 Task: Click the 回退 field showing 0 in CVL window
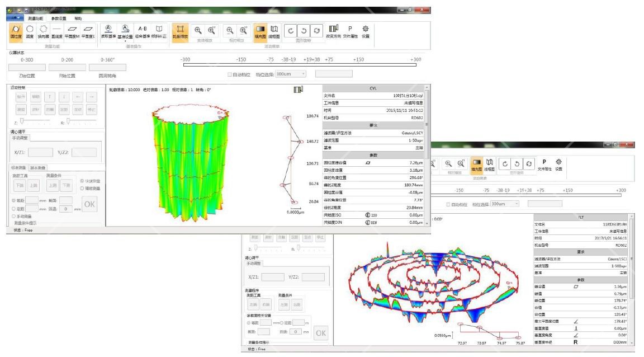click(x=66, y=209)
